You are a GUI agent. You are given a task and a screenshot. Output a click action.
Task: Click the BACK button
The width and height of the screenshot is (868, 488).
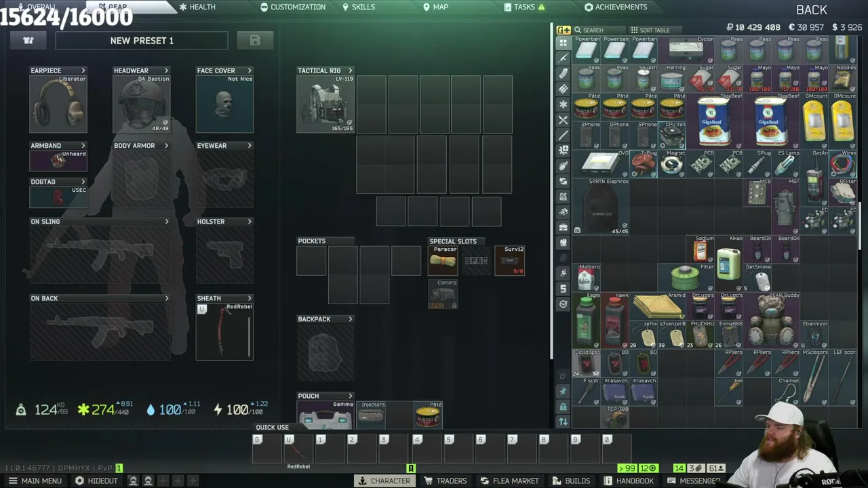coord(812,9)
